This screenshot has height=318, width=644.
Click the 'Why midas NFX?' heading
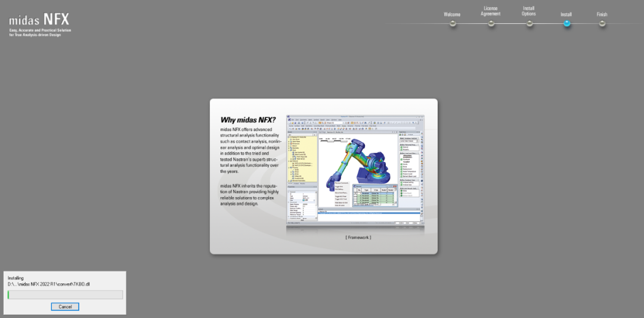(x=248, y=120)
